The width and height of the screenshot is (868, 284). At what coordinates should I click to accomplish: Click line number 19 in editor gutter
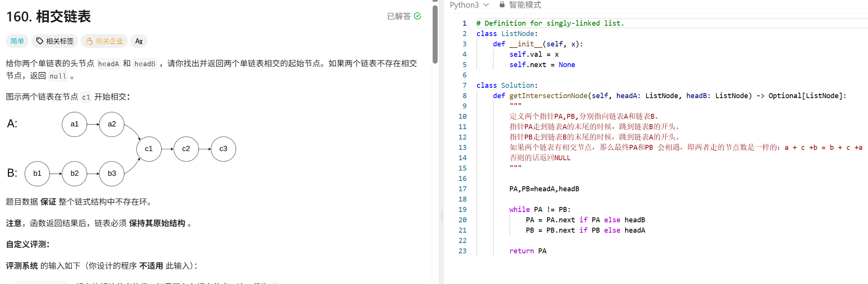point(463,210)
